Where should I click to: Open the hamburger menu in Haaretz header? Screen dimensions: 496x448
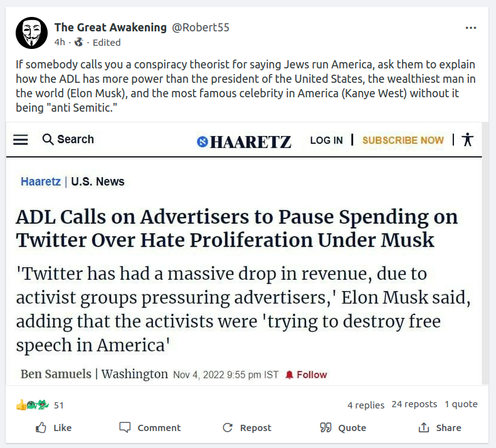pyautogui.click(x=21, y=140)
